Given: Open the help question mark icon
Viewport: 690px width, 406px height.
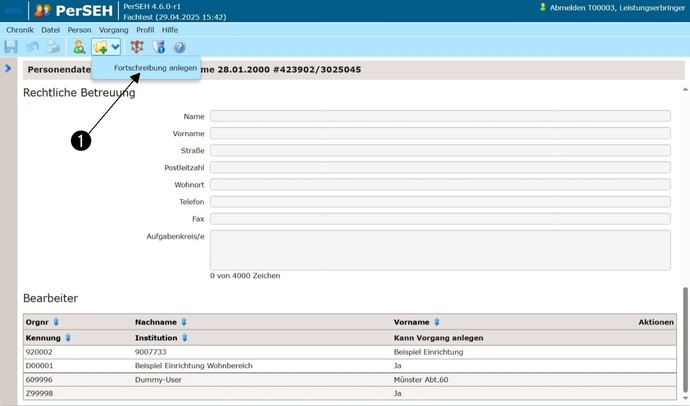Looking at the screenshot, I should 180,47.
